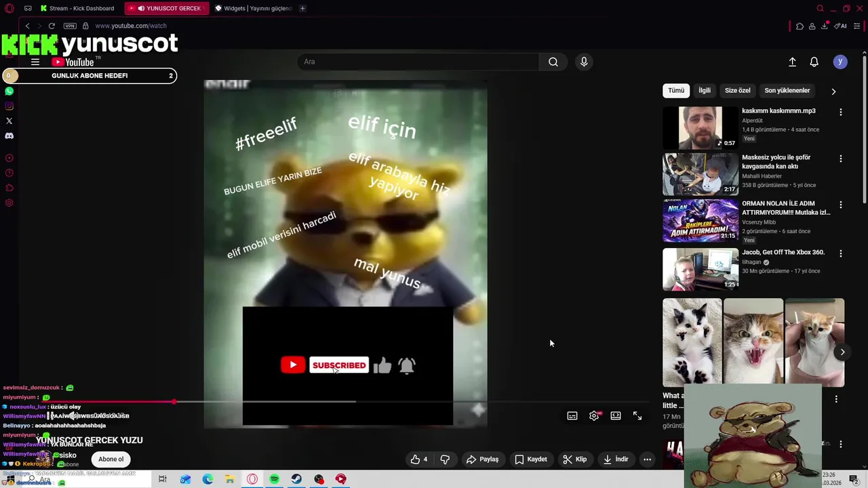Go to the YouTube home logo
This screenshot has width=868, height=488.
pos(74,62)
